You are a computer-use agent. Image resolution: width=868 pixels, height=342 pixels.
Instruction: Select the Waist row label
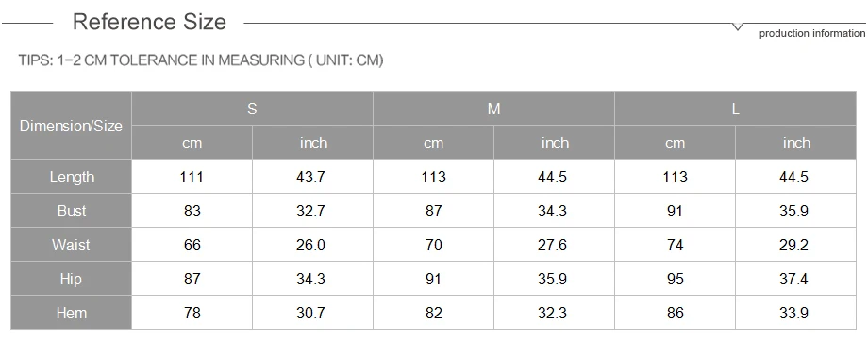[72, 245]
